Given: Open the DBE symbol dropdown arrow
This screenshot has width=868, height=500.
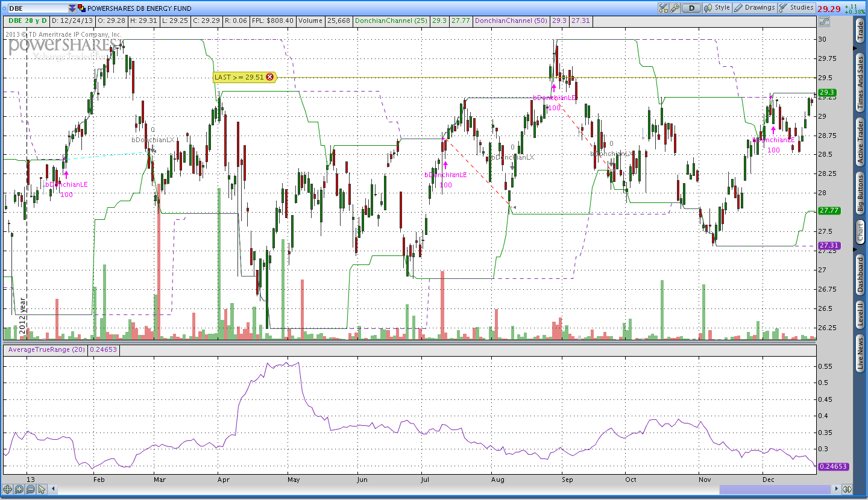Looking at the screenshot, I should coord(72,8).
